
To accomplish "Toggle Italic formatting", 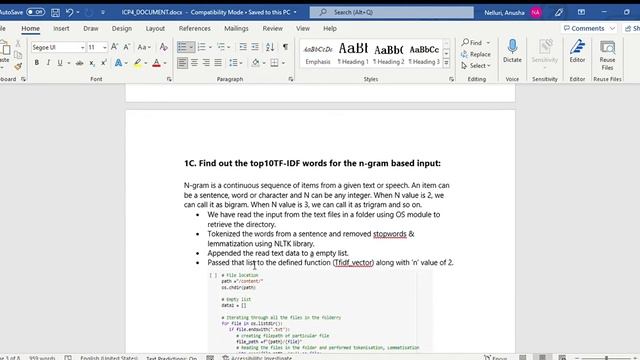I will tap(48, 63).
